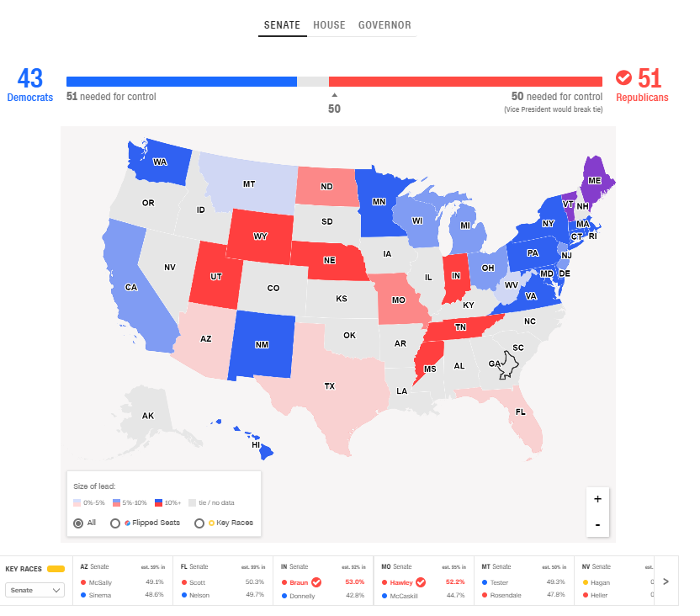This screenshot has width=700, height=616.
Task: Switch to the Governor tab
Action: pyautogui.click(x=384, y=25)
